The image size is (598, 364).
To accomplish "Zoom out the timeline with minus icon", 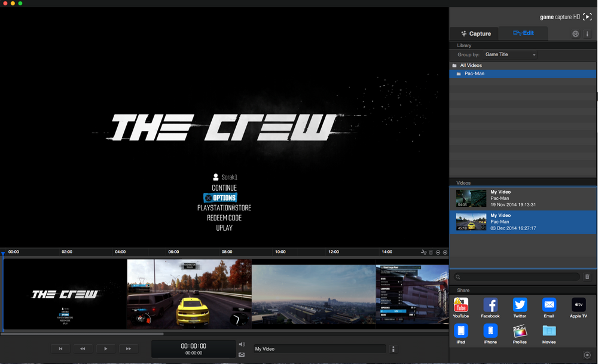I will (x=438, y=252).
